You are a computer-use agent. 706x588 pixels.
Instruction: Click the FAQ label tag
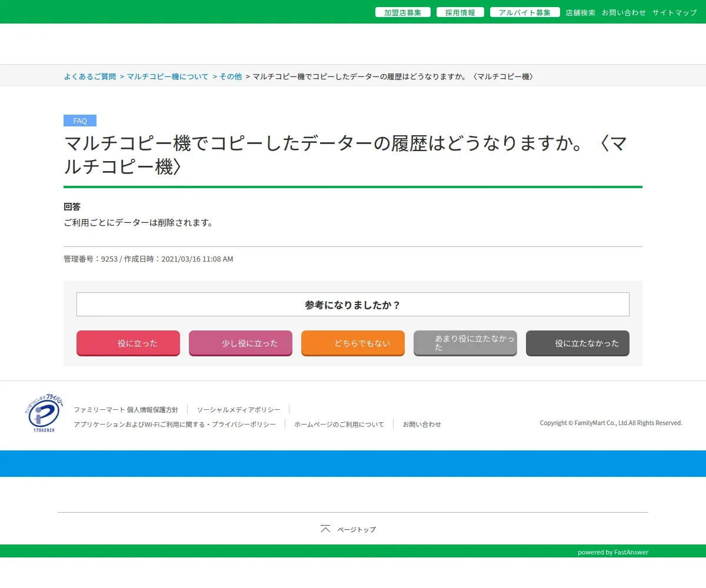[80, 121]
